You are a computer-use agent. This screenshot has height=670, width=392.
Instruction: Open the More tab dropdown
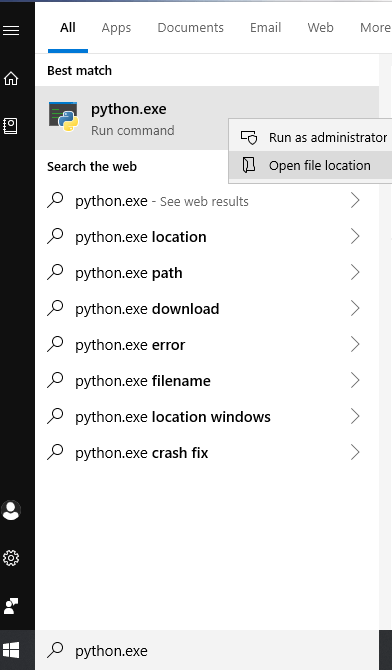pos(375,28)
